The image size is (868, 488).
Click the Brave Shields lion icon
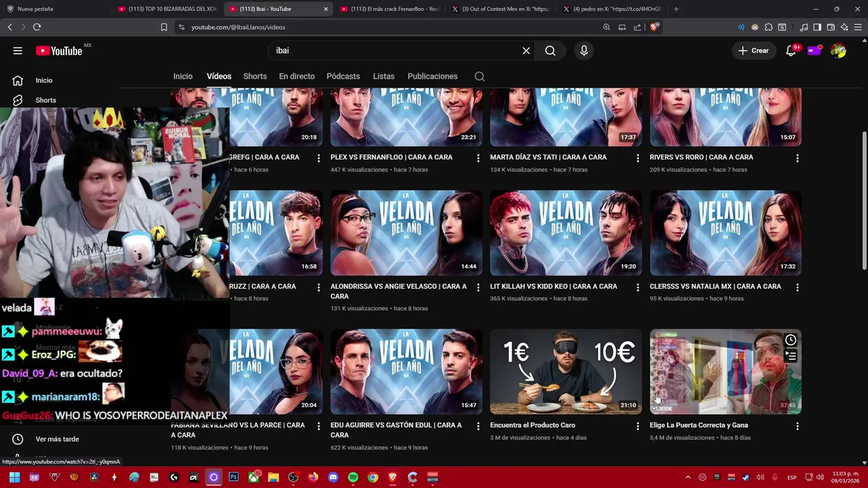pos(654,27)
